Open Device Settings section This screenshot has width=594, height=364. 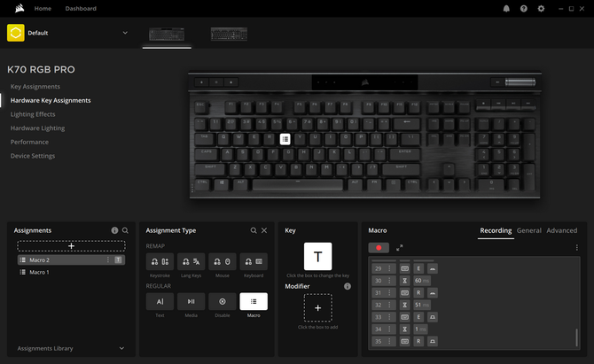coord(33,156)
